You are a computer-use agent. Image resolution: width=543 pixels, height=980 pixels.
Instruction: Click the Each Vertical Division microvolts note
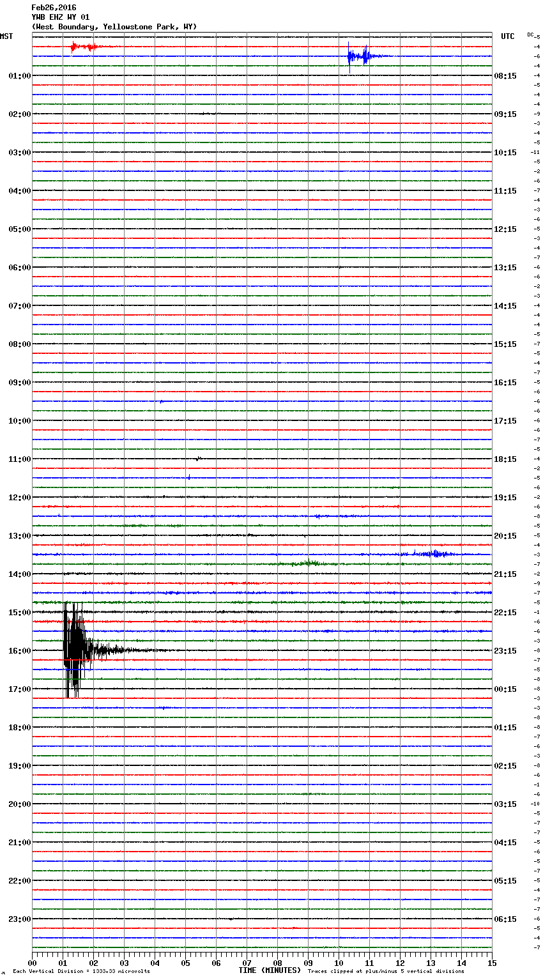coord(81,971)
